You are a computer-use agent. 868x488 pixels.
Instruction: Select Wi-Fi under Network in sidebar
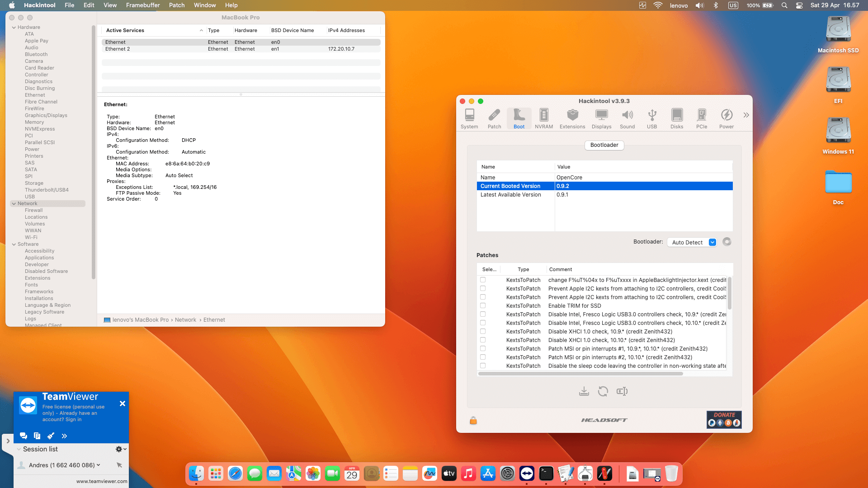[x=31, y=238]
